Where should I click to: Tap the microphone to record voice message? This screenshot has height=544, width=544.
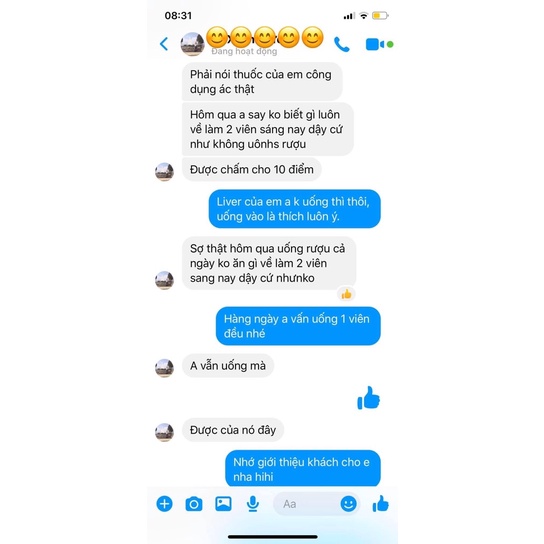tap(253, 504)
